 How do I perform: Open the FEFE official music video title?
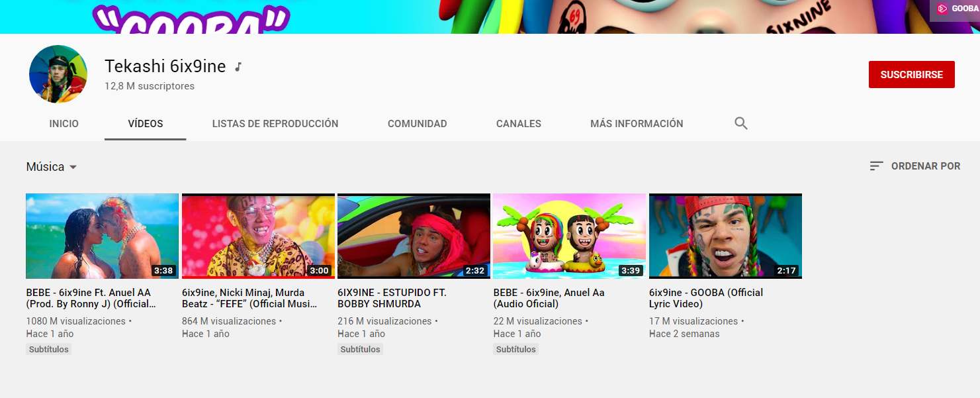point(249,298)
